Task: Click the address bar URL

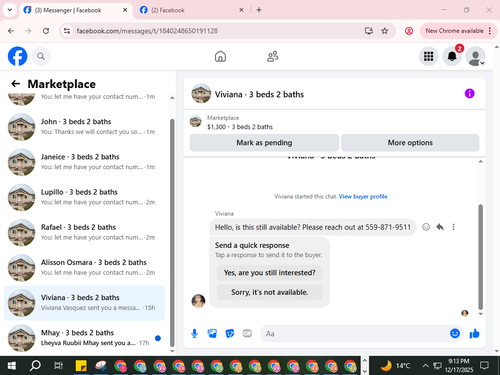Action: tap(147, 31)
